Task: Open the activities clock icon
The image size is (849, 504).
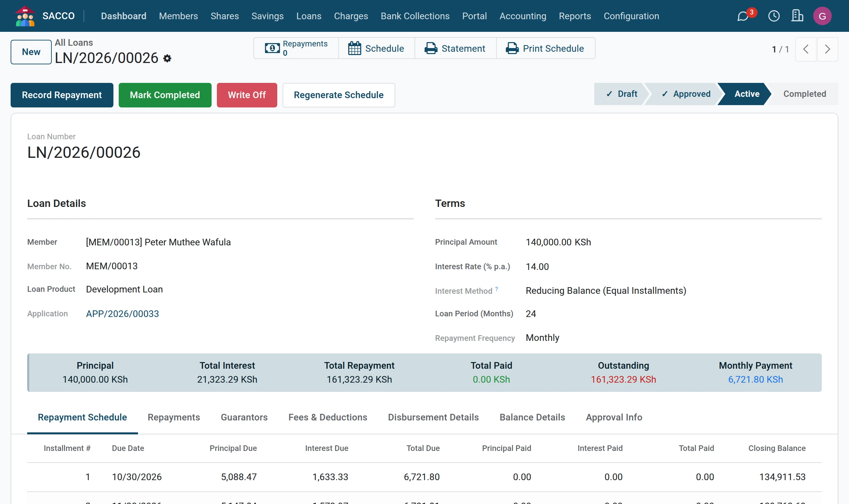Action: point(774,16)
